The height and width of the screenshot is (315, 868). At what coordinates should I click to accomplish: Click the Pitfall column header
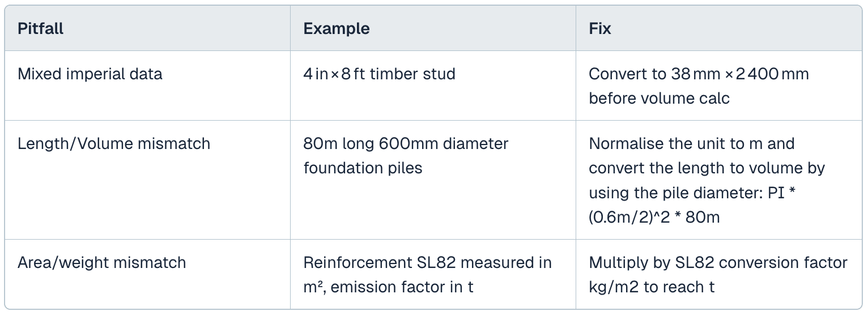click(x=41, y=28)
